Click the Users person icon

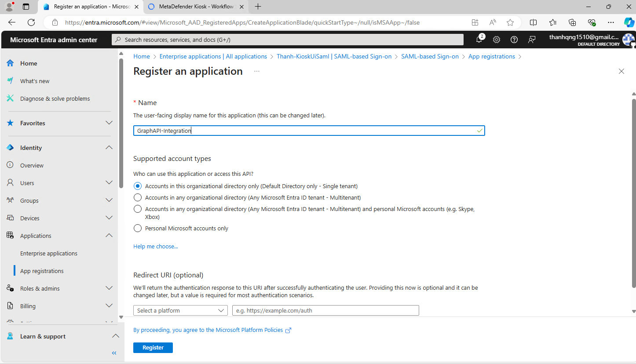tap(10, 183)
